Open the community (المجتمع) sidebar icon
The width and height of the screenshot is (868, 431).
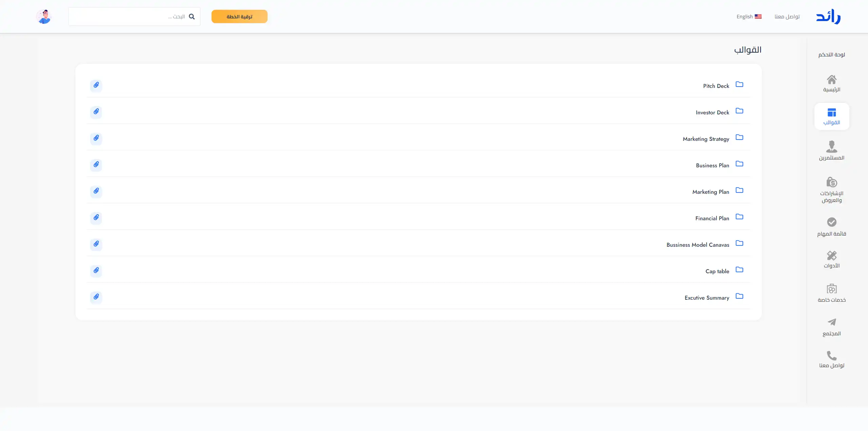[831, 326]
